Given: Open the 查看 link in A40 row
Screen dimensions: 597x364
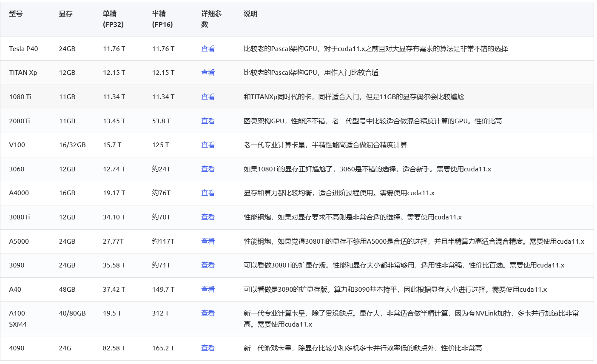Looking at the screenshot, I should [x=208, y=290].
